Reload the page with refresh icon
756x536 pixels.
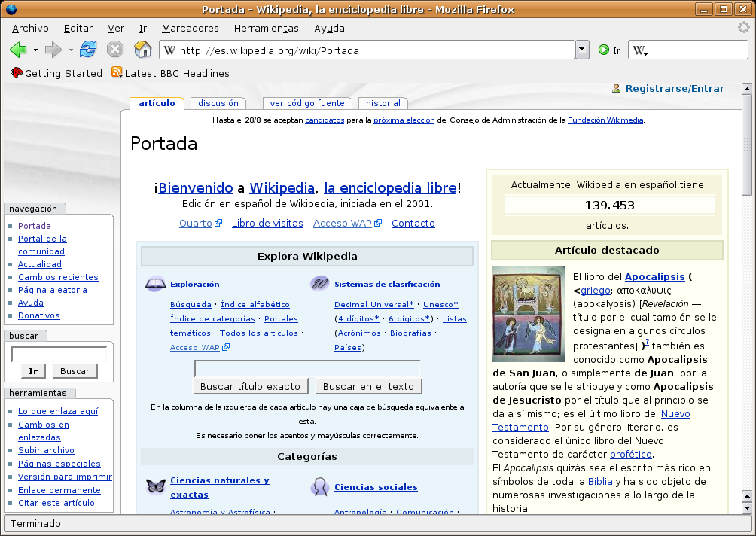pos(88,49)
